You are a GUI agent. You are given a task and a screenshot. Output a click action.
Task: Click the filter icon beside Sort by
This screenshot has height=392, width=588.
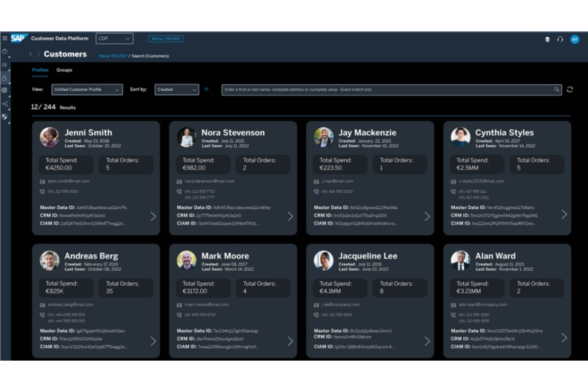[x=207, y=89]
